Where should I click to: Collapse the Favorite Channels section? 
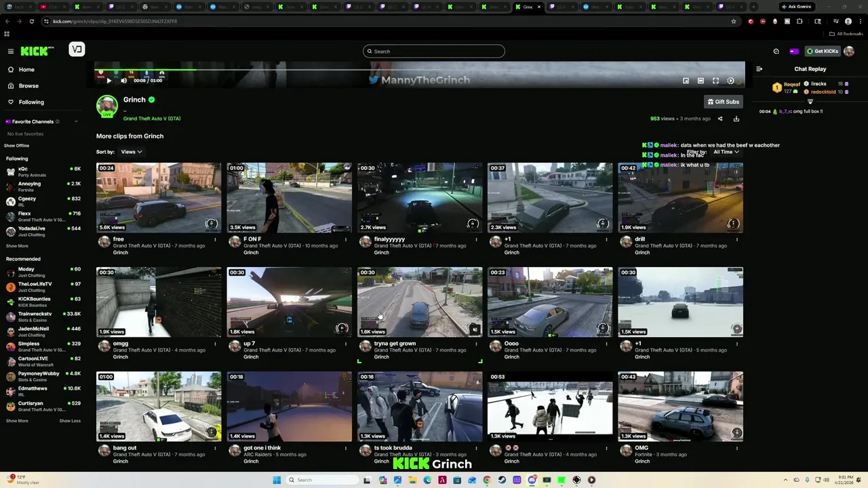tap(76, 121)
